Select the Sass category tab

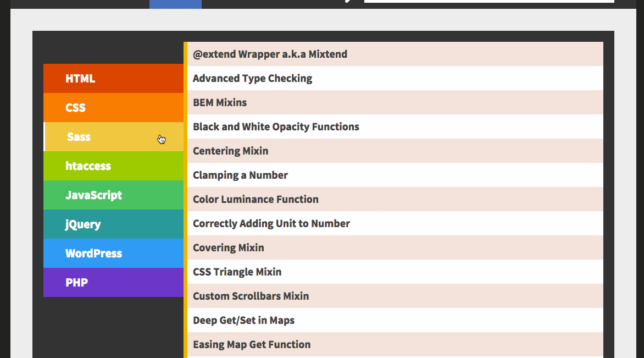click(113, 137)
